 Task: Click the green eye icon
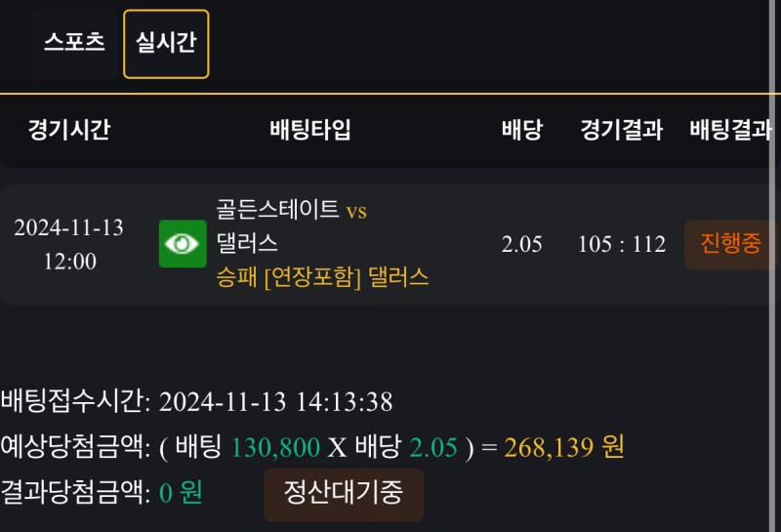click(183, 243)
